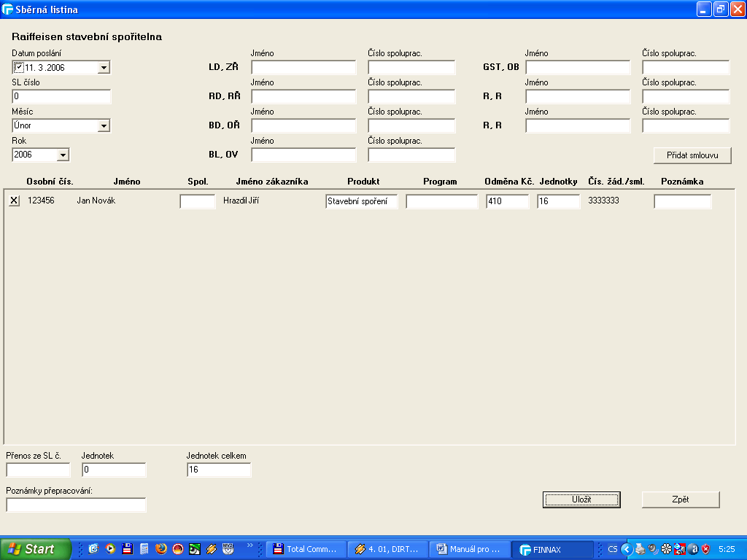Image resolution: width=747 pixels, height=560 pixels.
Task: Open Total Commander from the quick launch bar
Action: point(127,549)
